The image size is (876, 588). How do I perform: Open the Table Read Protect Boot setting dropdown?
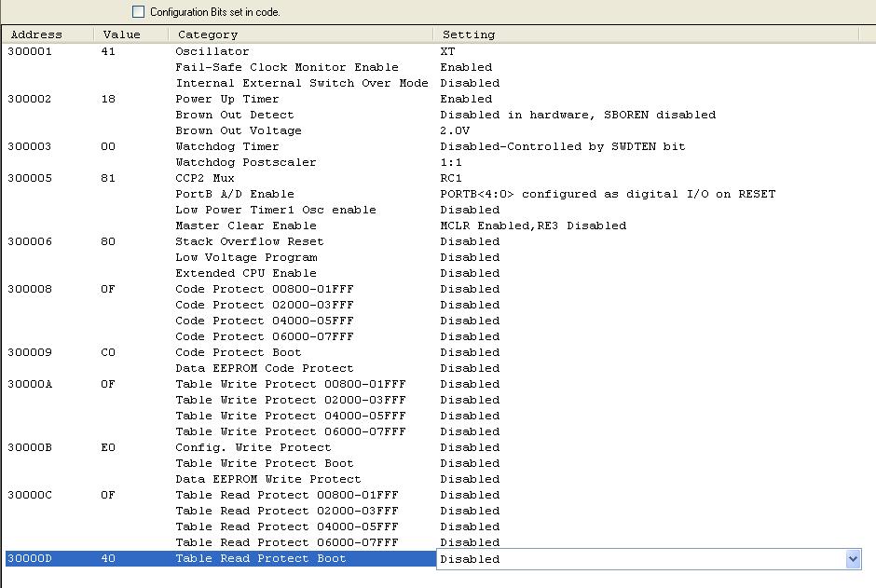[852, 559]
